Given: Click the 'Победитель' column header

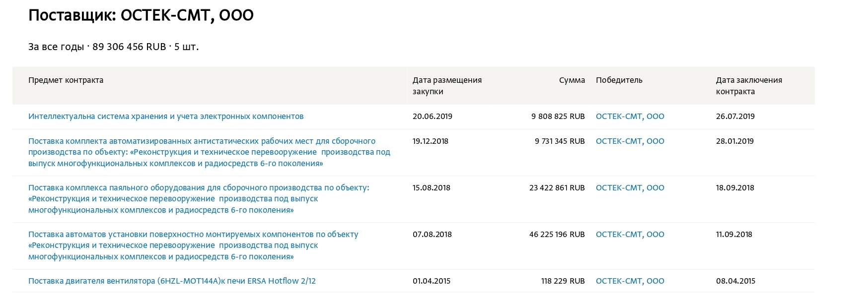Looking at the screenshot, I should pos(619,80).
